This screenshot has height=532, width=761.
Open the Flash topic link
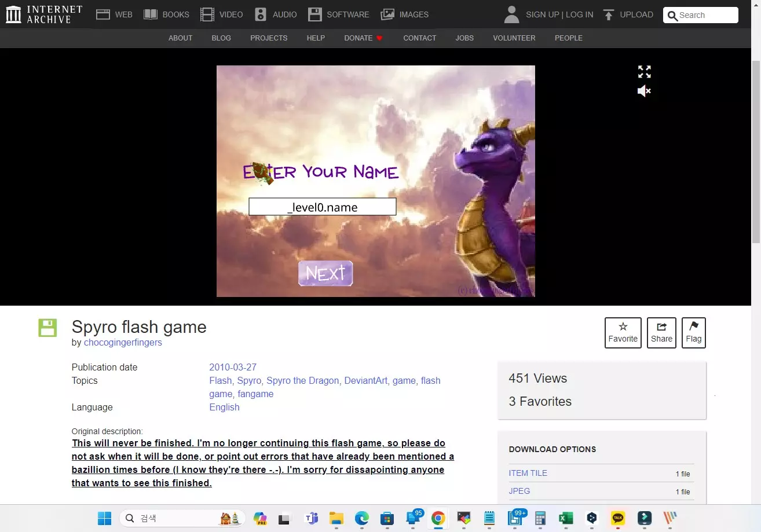coord(221,380)
